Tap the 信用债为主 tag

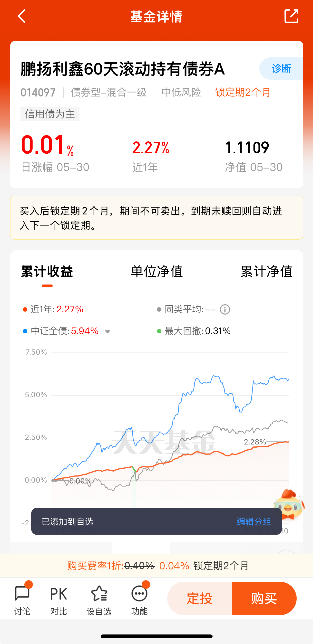[x=50, y=114]
